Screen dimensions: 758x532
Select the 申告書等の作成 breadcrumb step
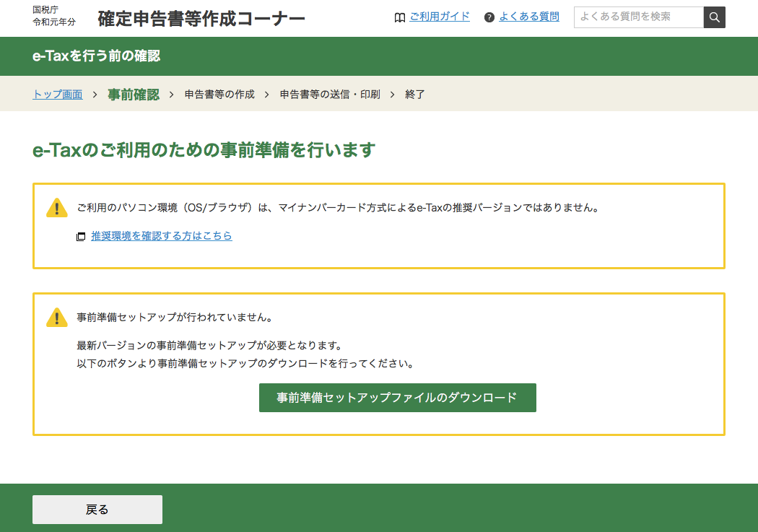pyautogui.click(x=217, y=94)
